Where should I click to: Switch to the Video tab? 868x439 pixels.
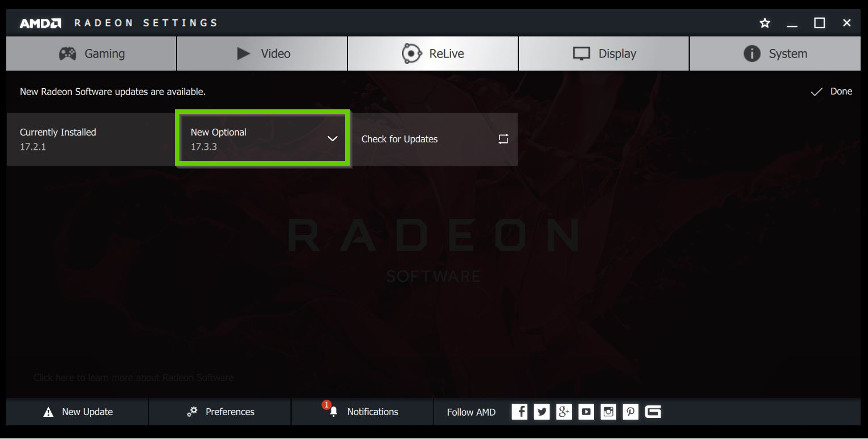click(262, 54)
